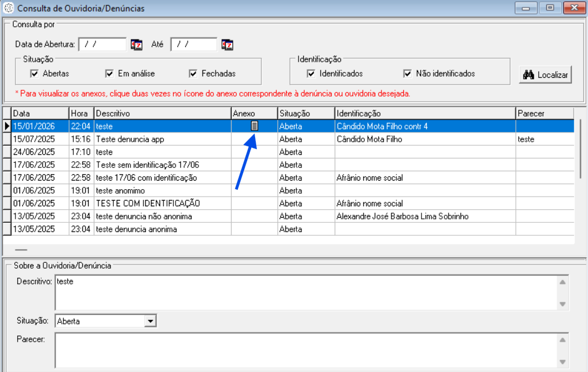Disable the Fechadas filter checkbox
Image resolution: width=588 pixels, height=372 pixels.
tap(193, 73)
